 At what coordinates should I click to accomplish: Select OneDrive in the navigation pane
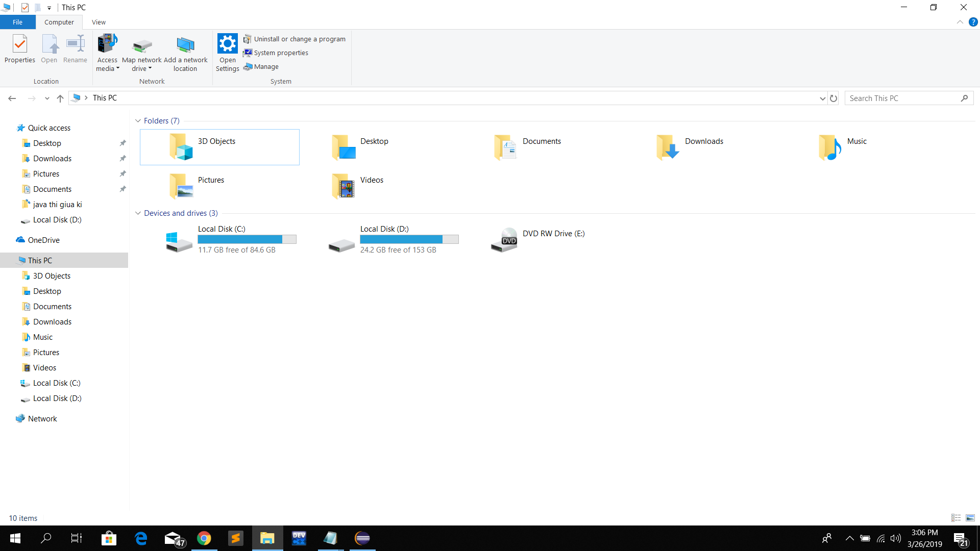tap(43, 240)
